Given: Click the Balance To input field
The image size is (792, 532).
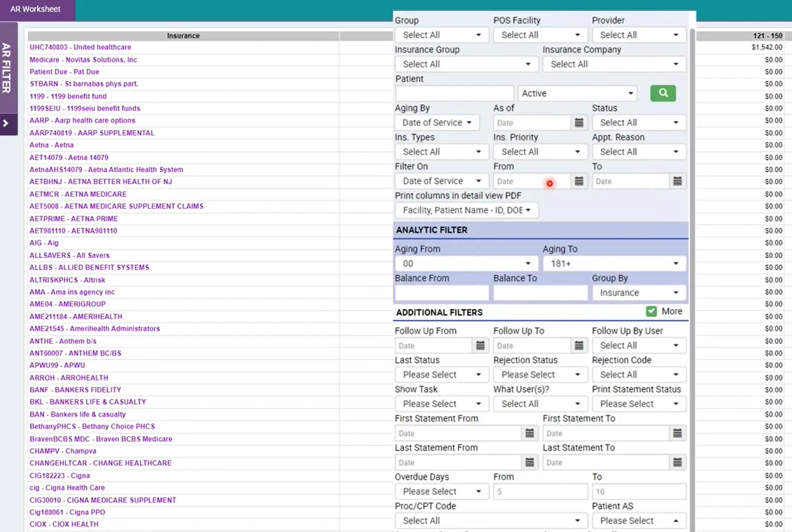Looking at the screenshot, I should point(540,292).
